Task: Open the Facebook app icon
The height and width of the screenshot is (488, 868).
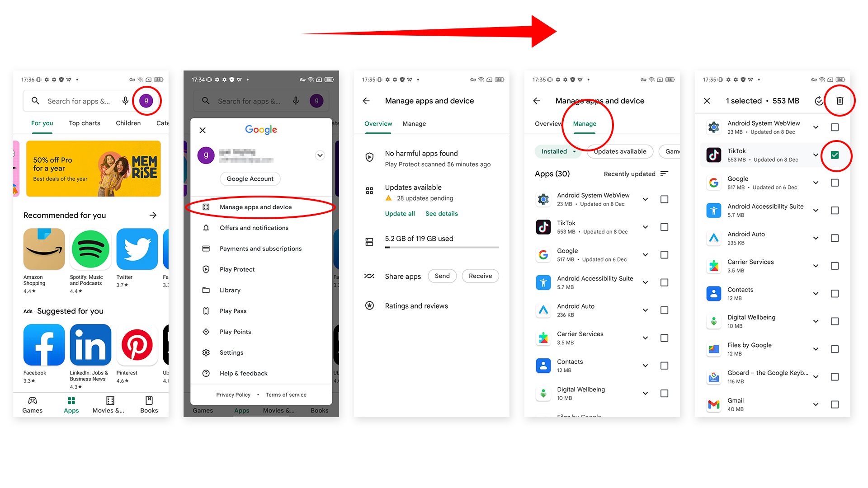Action: pyautogui.click(x=44, y=345)
